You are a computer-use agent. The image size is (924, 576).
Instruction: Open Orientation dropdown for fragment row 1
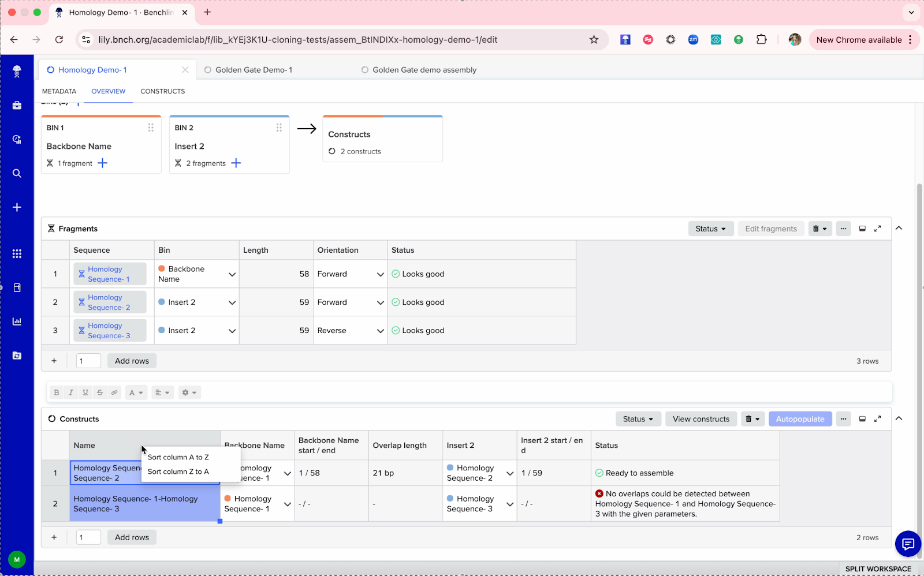click(x=381, y=274)
